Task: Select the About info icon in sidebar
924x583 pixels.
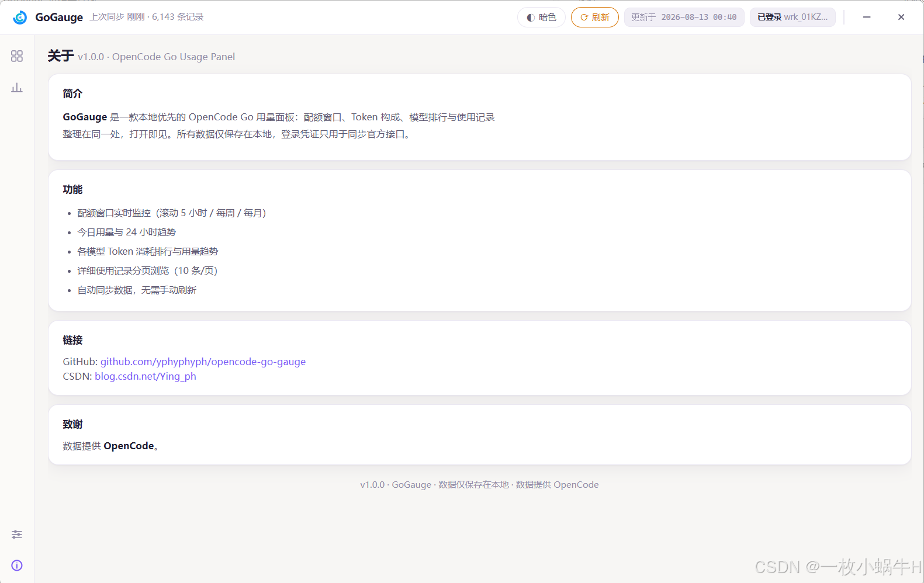Action: [x=17, y=565]
